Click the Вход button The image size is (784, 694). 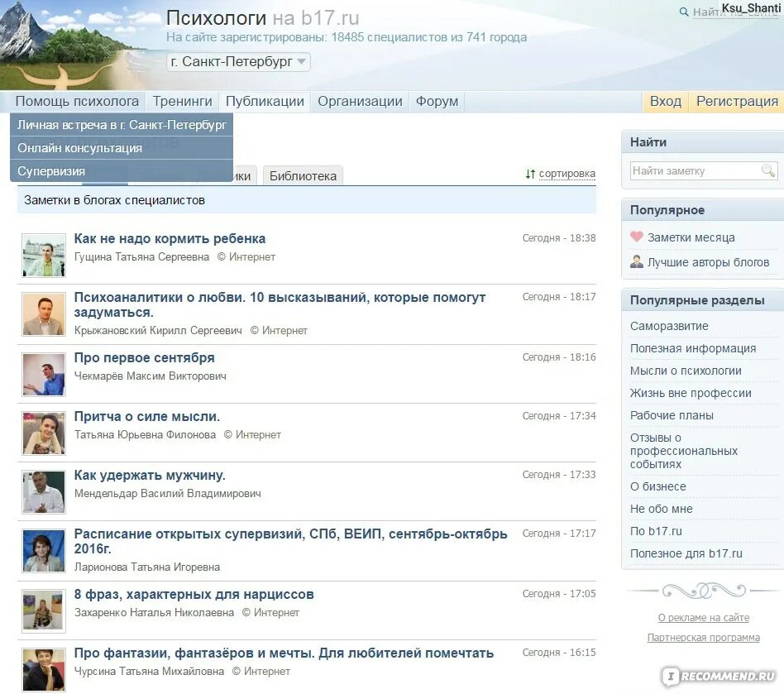tap(665, 102)
